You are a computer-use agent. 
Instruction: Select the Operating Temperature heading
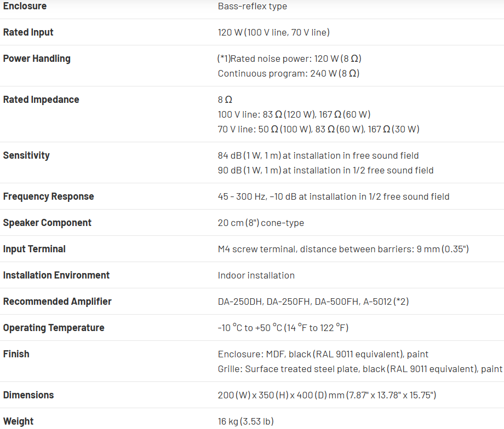(54, 328)
